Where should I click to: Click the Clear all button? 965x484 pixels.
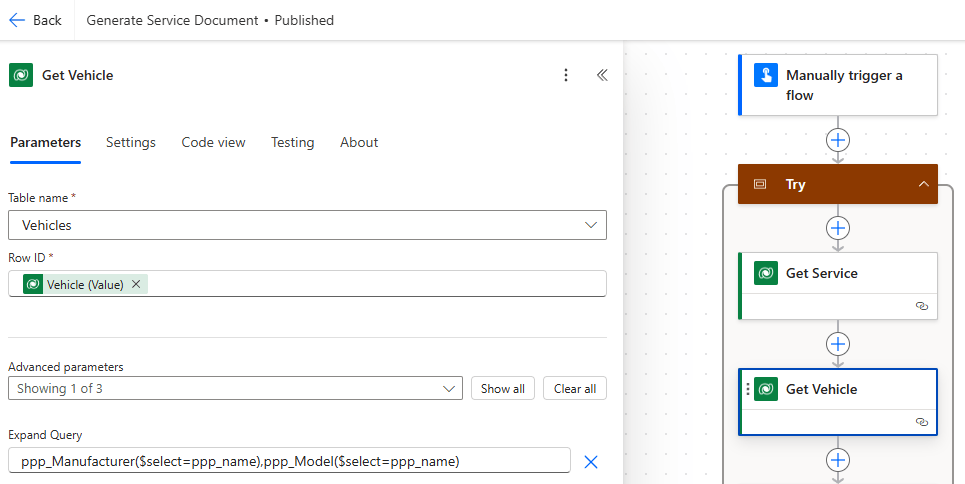574,388
